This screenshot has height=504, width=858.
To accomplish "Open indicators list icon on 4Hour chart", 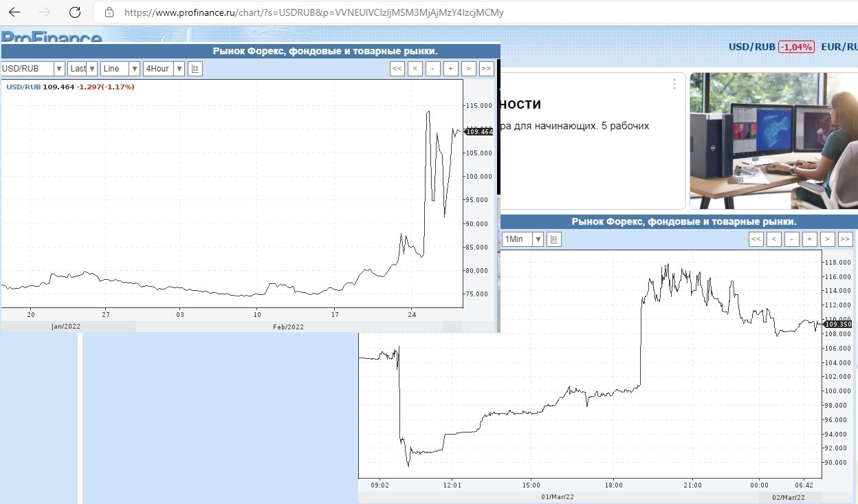I will click(195, 68).
